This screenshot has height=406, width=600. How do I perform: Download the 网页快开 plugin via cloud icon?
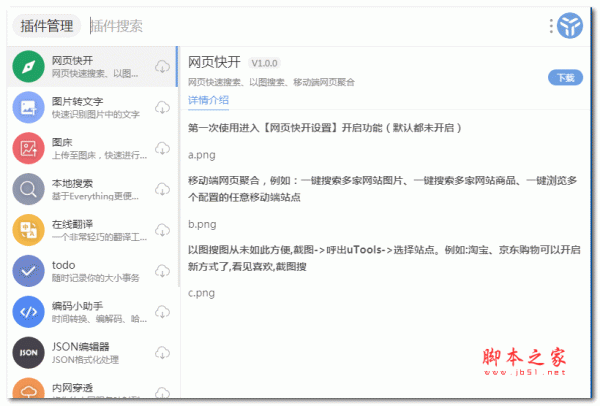click(163, 67)
